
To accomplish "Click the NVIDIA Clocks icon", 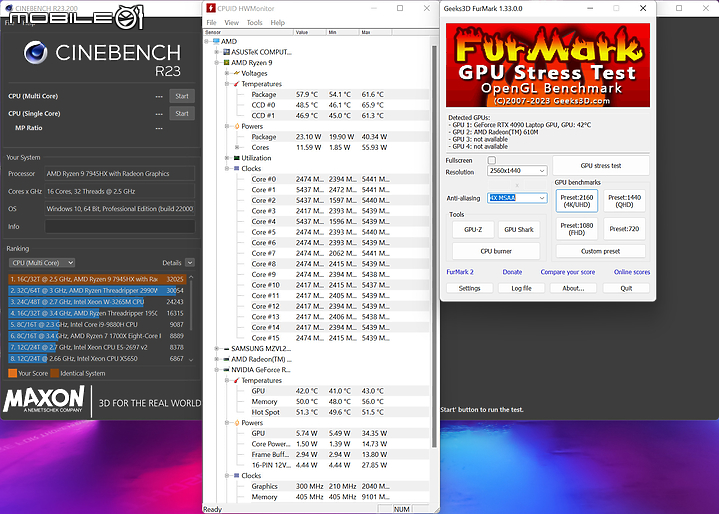I will pyautogui.click(x=237, y=475).
